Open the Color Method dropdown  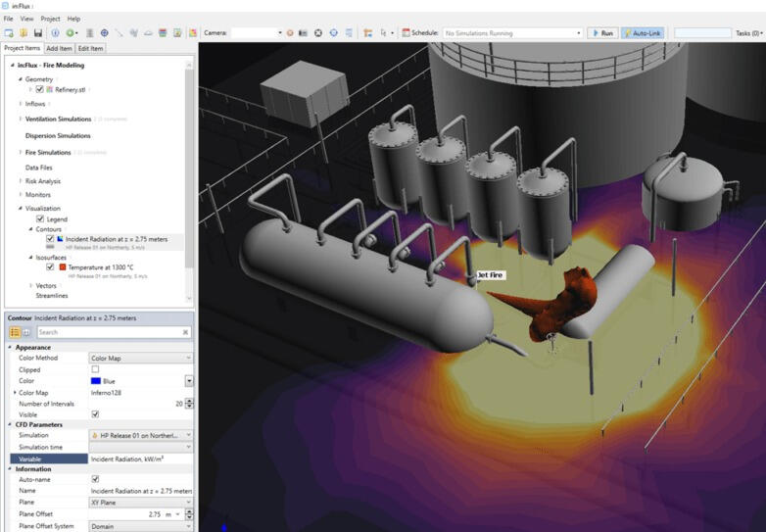point(141,358)
